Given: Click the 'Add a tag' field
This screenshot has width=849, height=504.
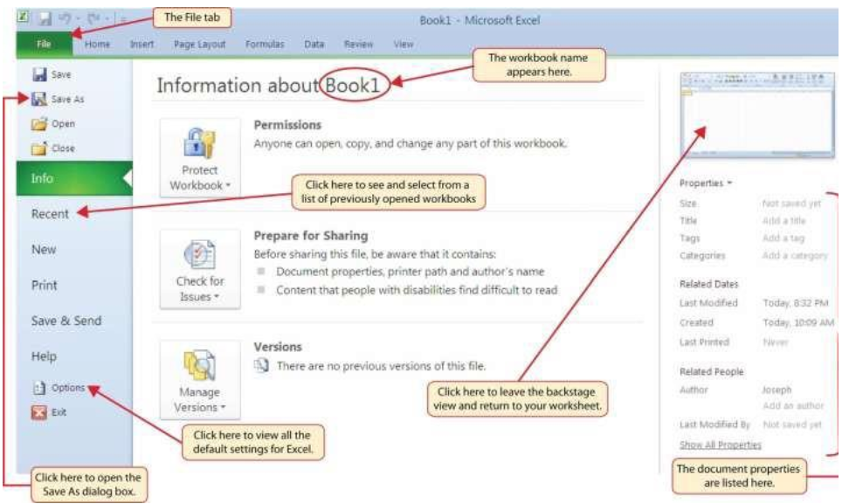Looking at the screenshot, I should pos(783,238).
